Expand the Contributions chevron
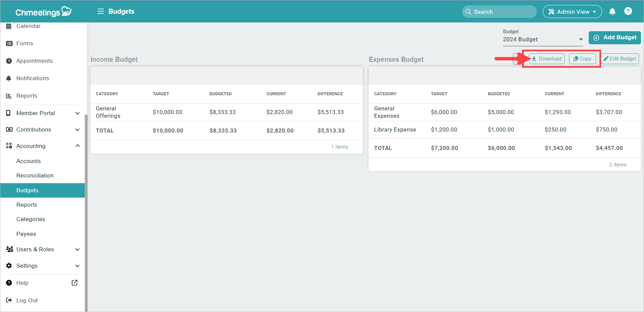644x312 pixels. (x=77, y=129)
